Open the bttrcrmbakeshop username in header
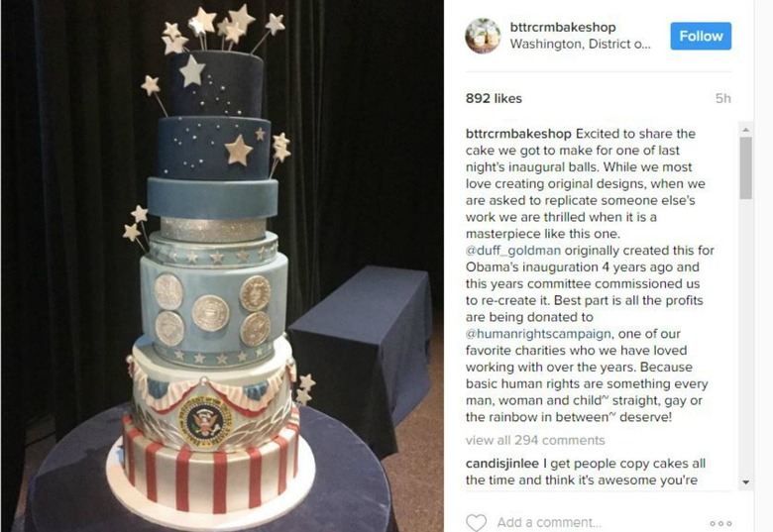773x532 pixels. (x=563, y=27)
